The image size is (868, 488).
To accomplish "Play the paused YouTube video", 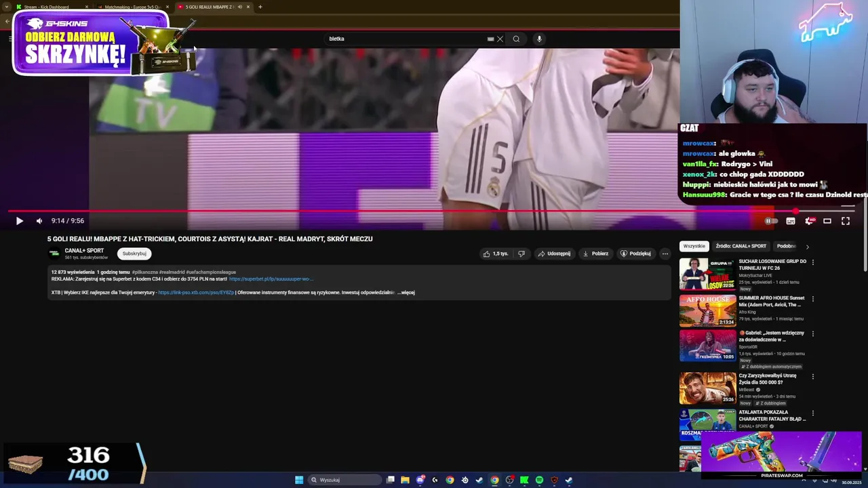I will [19, 220].
